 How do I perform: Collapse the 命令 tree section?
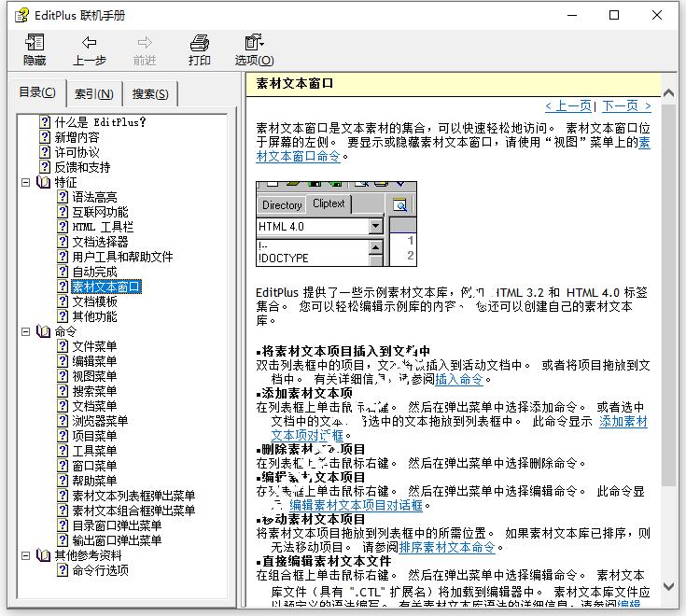click(26, 331)
